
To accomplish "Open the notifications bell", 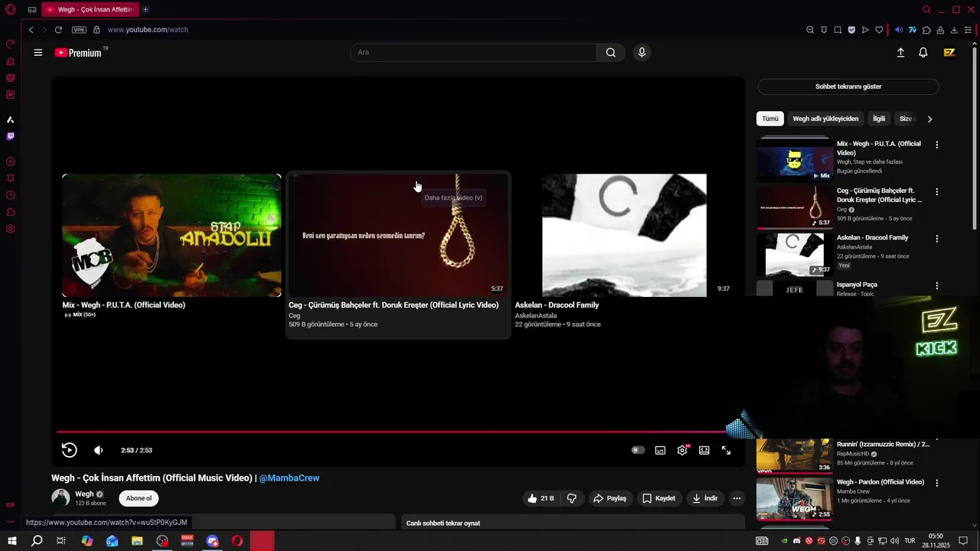I will point(923,53).
